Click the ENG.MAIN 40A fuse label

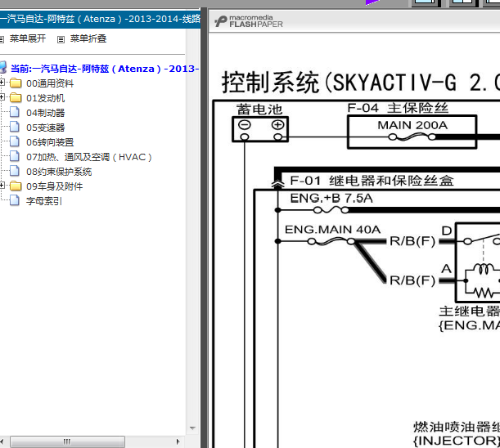point(332,230)
